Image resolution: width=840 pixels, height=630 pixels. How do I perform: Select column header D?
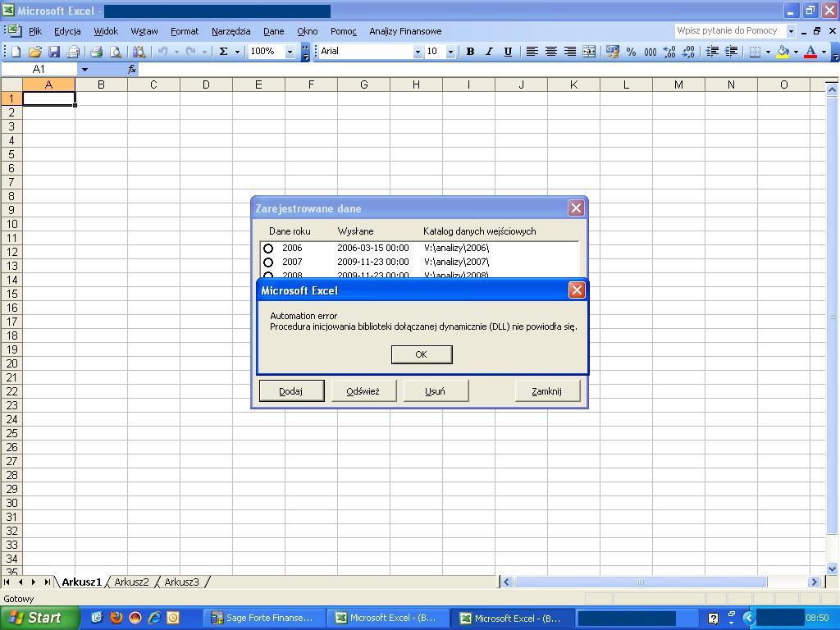click(x=206, y=84)
